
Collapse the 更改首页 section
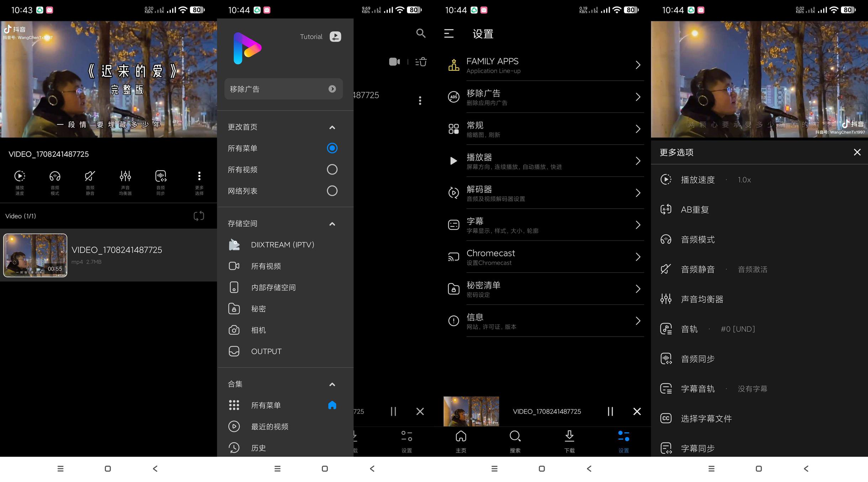(332, 127)
